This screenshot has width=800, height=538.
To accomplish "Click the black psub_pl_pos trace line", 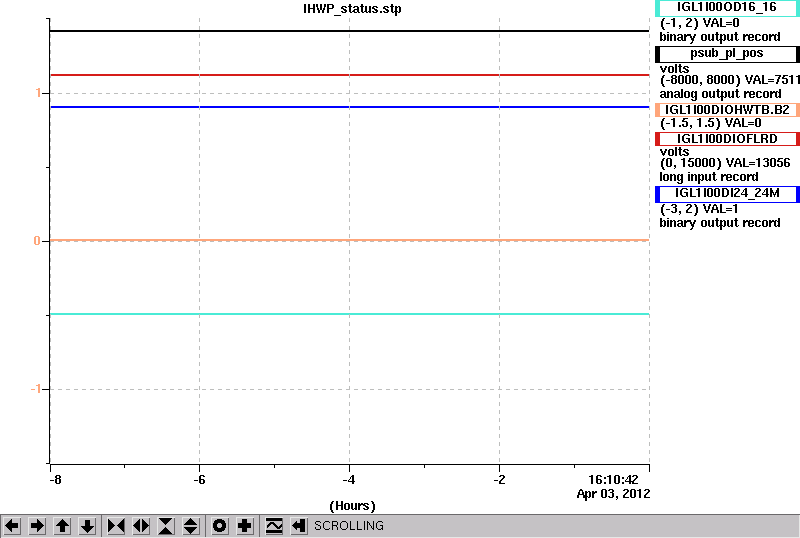I will 349,31.
